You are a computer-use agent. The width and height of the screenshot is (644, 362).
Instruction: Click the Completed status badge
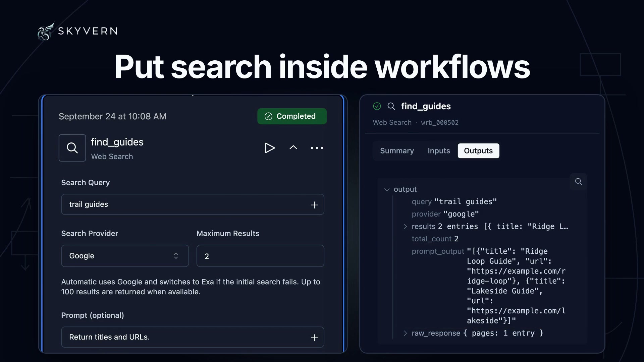point(292,116)
